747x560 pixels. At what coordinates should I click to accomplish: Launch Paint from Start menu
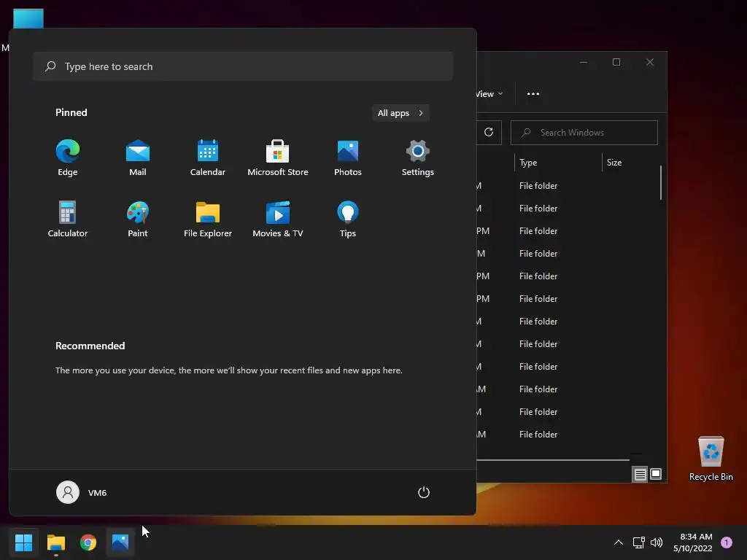[x=138, y=219]
